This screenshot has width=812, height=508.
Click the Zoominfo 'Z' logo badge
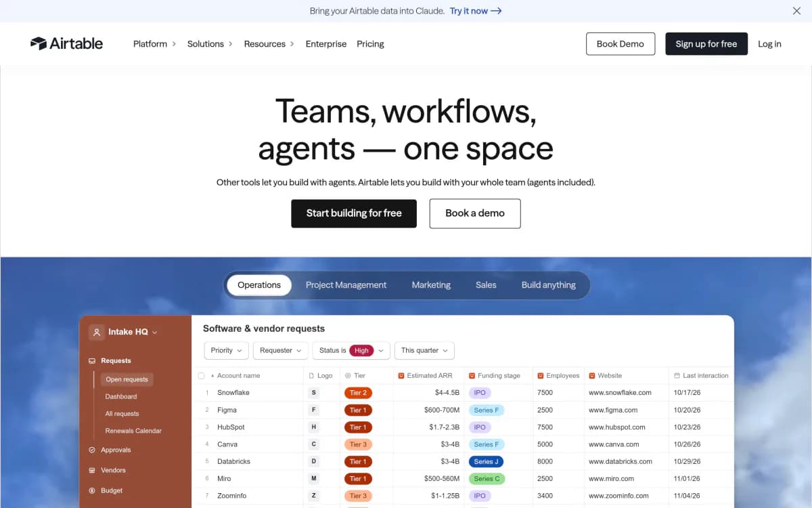click(x=313, y=496)
